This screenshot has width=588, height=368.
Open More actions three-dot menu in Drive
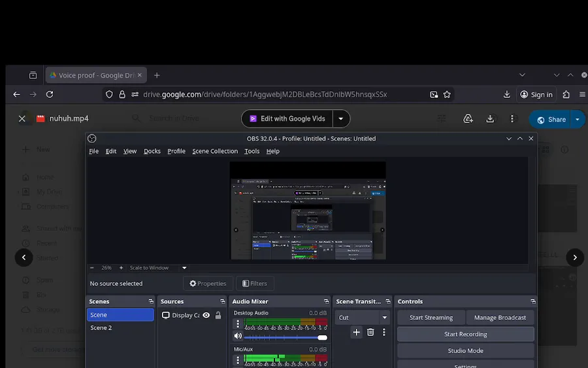[x=512, y=118]
